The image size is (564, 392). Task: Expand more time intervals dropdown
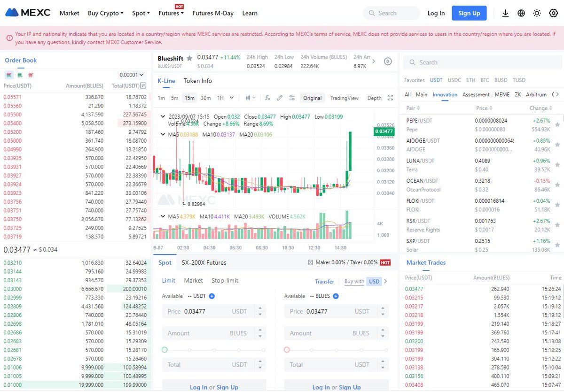point(232,98)
